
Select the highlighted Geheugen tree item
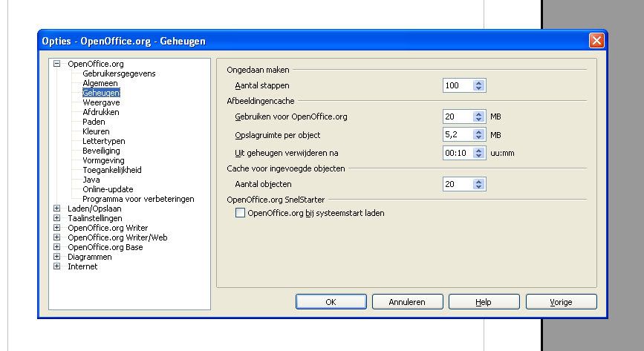point(101,93)
